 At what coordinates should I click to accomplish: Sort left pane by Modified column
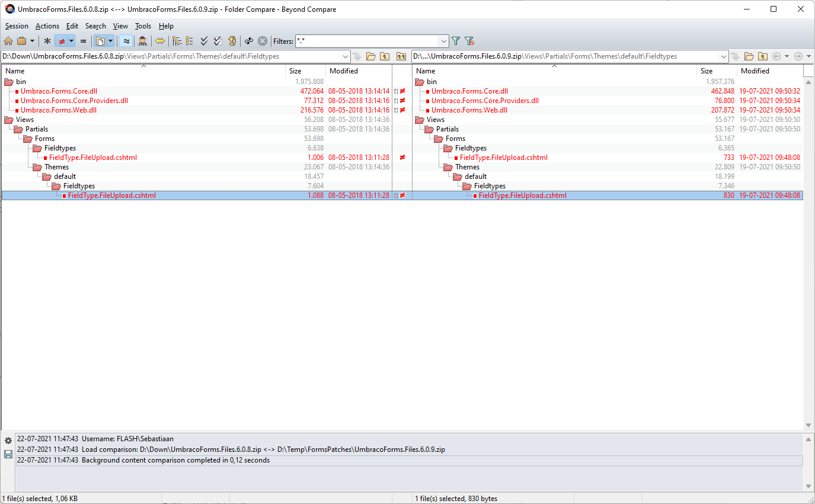tap(359, 71)
